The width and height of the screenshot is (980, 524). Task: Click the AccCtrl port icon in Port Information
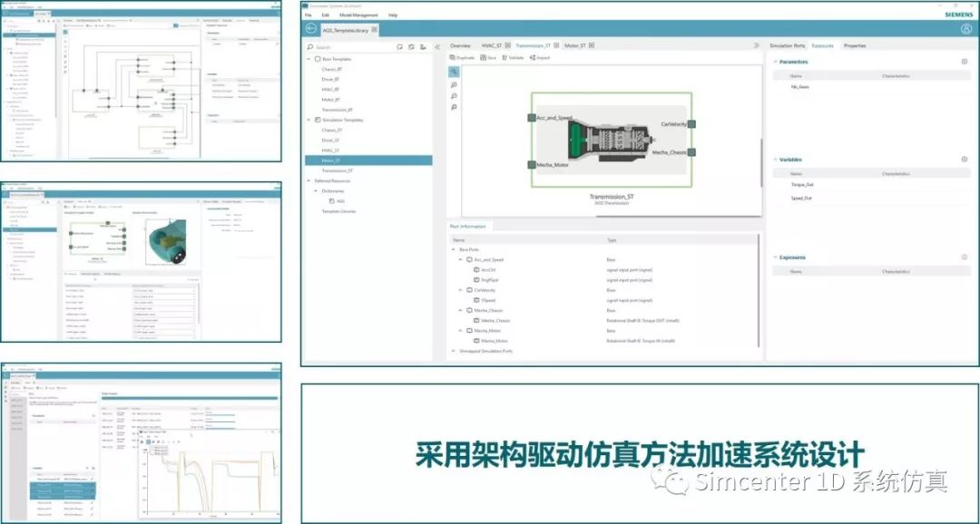coord(476,270)
